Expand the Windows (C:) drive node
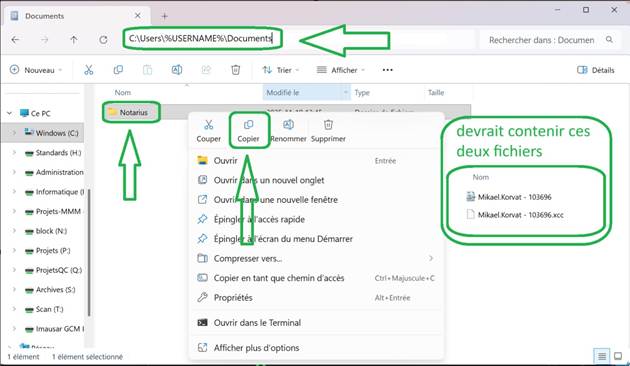Screen dimensions: 630x366 [x=14, y=133]
